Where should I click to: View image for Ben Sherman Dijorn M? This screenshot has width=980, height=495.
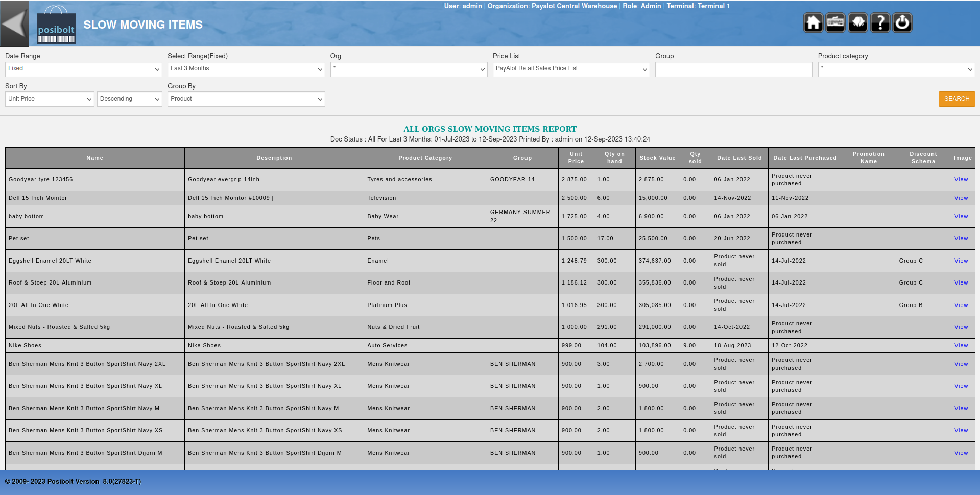click(961, 453)
